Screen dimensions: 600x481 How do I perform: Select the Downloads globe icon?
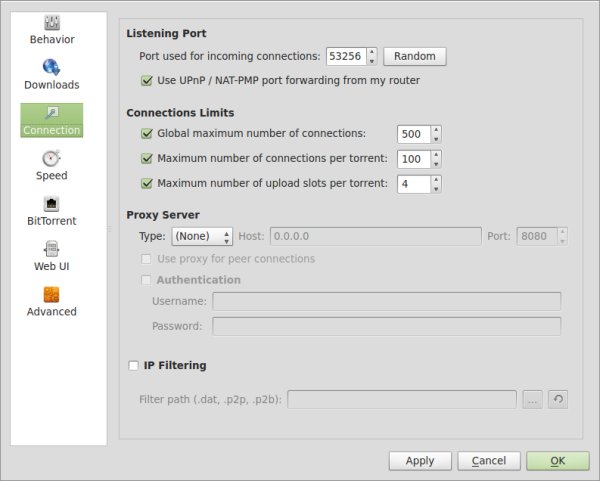click(51, 68)
